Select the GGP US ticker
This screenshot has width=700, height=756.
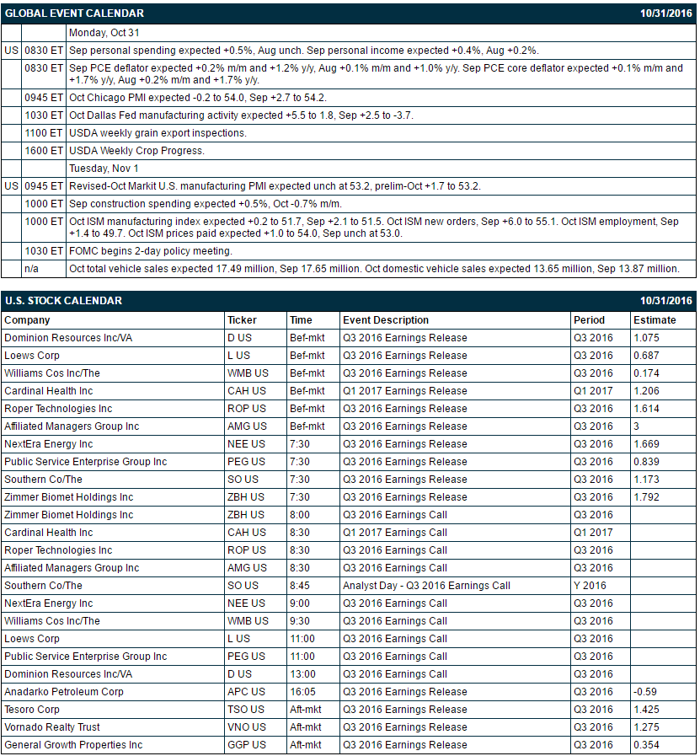(247, 745)
